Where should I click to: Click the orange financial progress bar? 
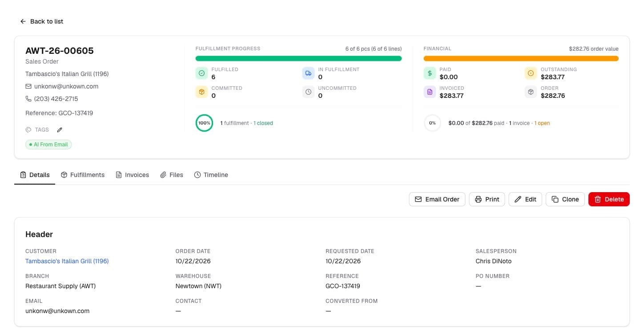(521, 59)
